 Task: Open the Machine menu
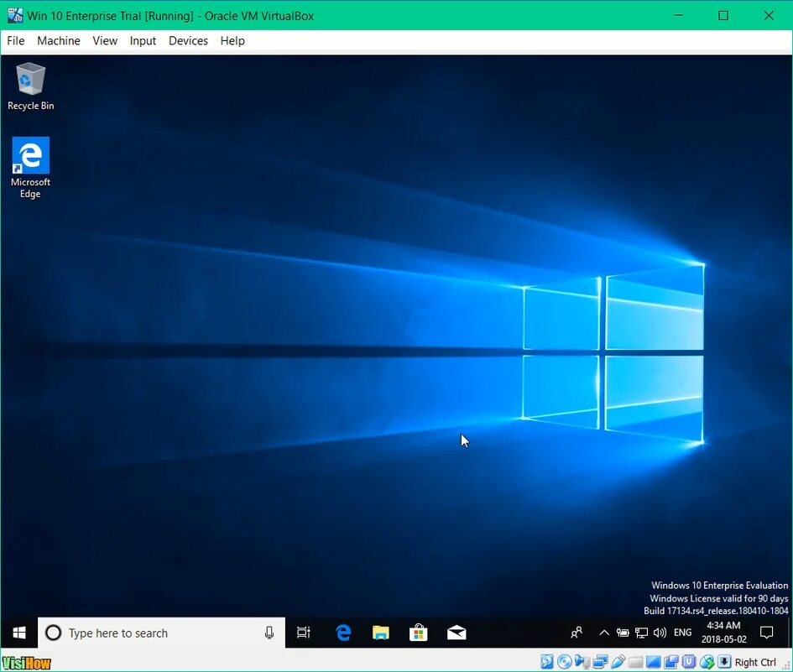point(59,41)
